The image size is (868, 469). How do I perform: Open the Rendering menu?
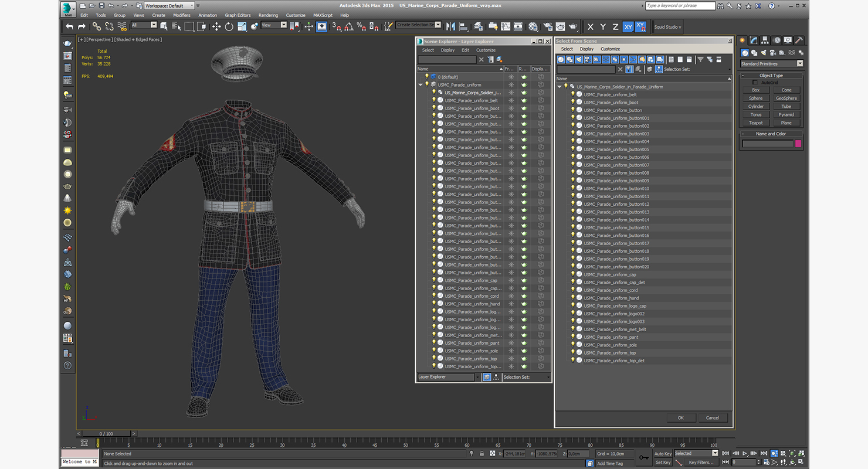coord(268,15)
